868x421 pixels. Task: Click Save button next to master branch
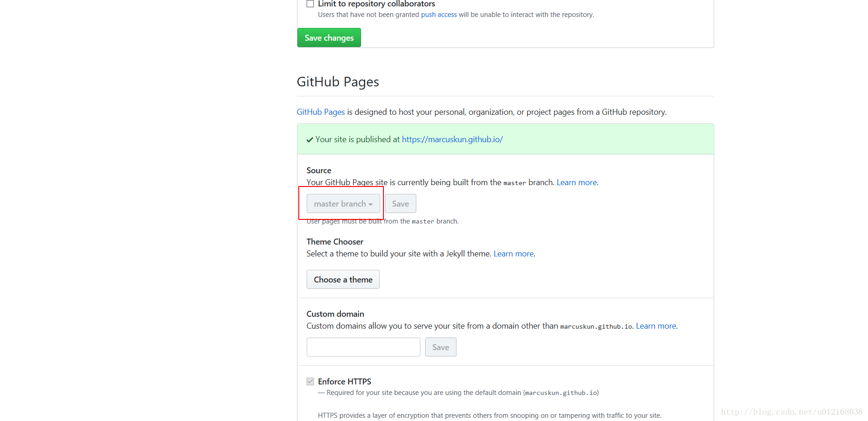tap(400, 203)
